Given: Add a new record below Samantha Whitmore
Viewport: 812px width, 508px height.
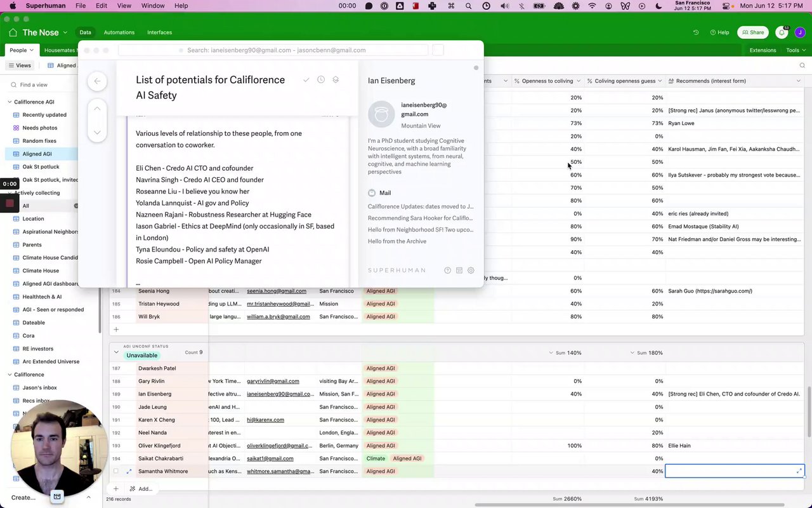Looking at the screenshot, I should pyautogui.click(x=116, y=488).
